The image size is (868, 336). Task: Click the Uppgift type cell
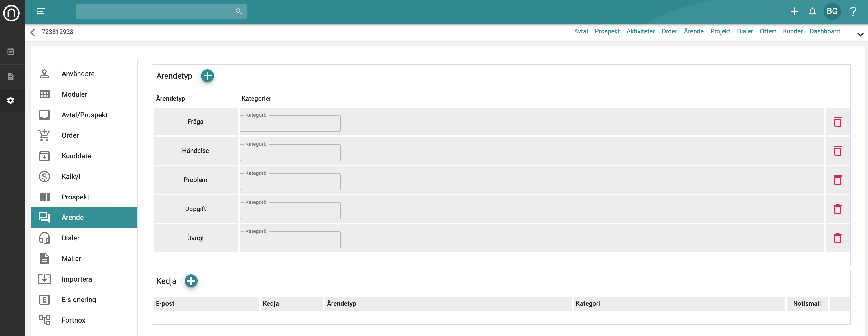[196, 209]
